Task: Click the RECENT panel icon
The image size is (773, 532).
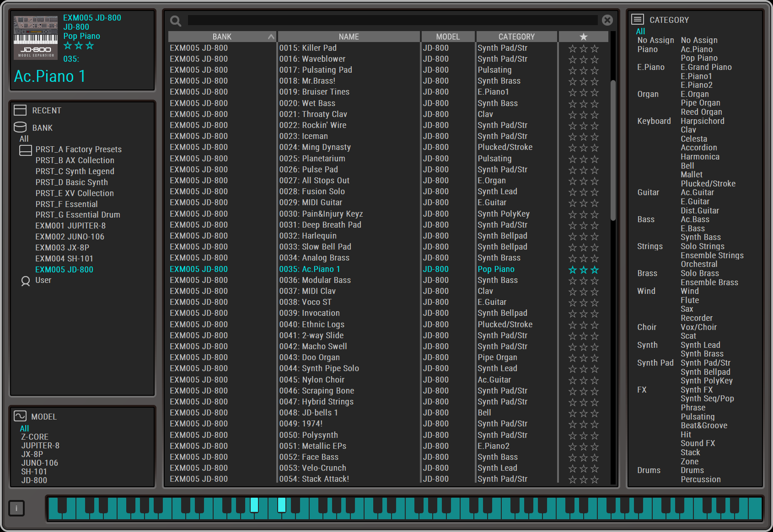Action: tap(20, 110)
